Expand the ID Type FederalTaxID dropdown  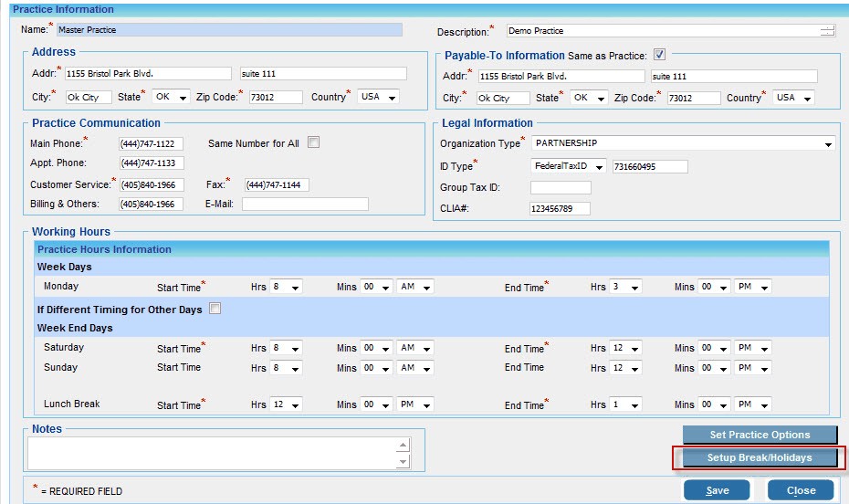(x=569, y=166)
